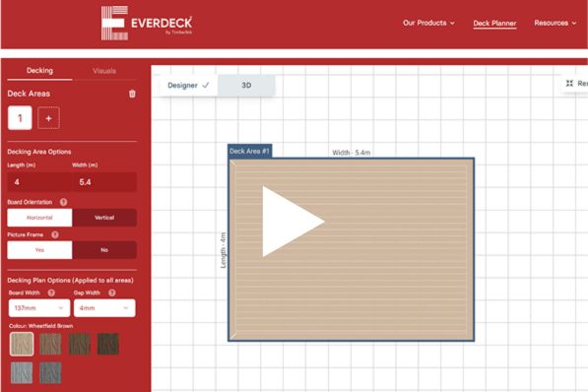Click the fullscreen reset view icon
The image size is (588, 392).
[569, 84]
